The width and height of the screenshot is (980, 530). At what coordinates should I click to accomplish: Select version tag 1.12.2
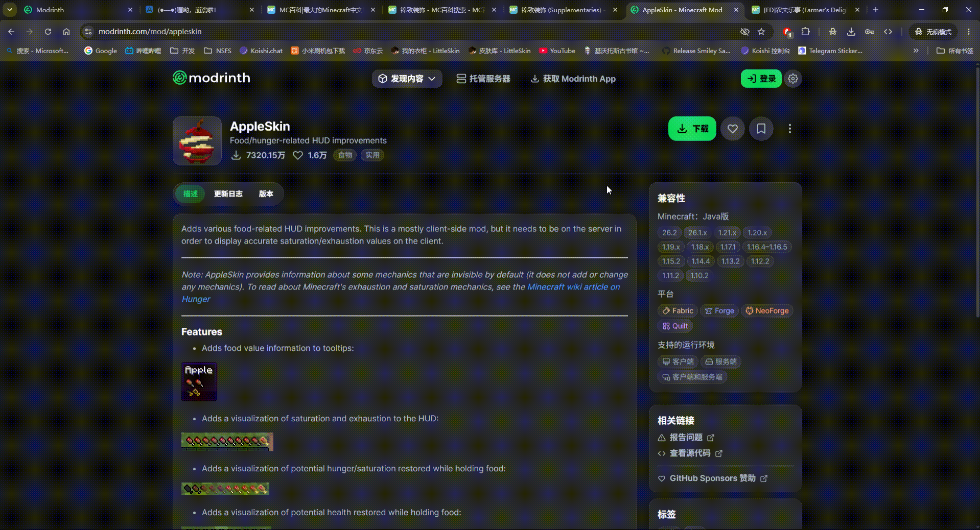pos(760,261)
